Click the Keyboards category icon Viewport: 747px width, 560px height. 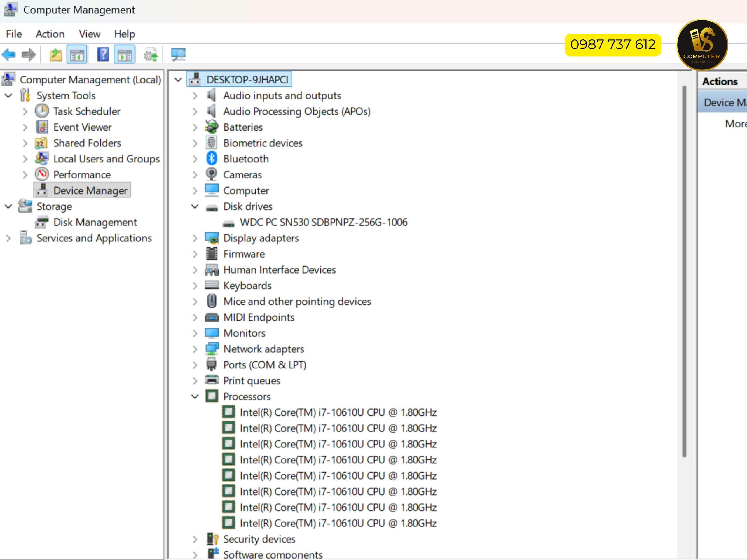pyautogui.click(x=212, y=285)
